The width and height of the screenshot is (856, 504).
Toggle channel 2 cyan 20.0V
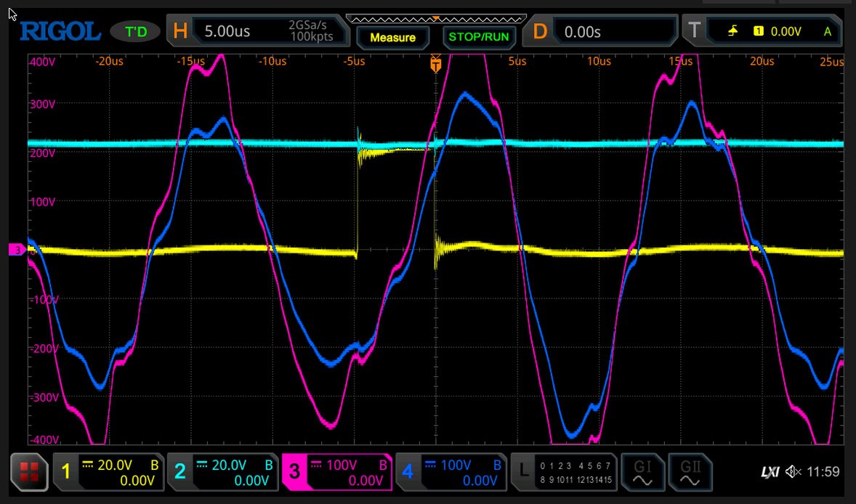click(223, 471)
